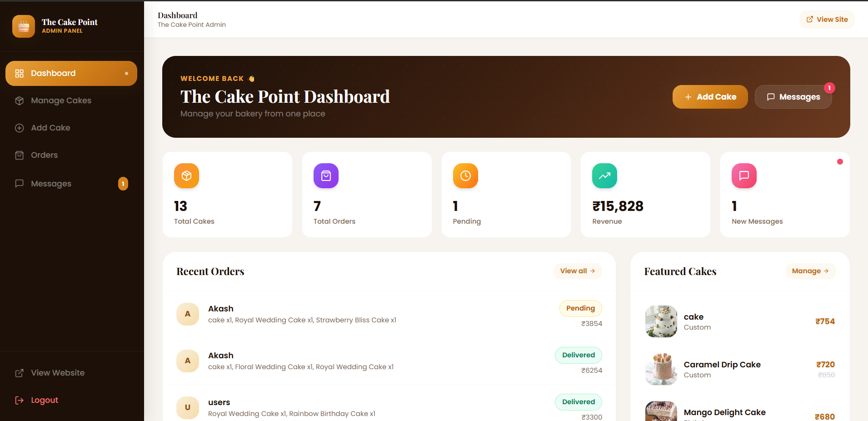Select Add Cake sidebar menu item
Viewport: 868px width, 421px height.
click(x=50, y=128)
